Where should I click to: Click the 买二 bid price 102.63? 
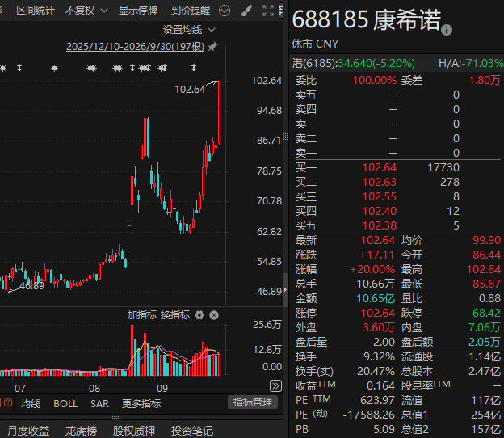[x=380, y=183]
